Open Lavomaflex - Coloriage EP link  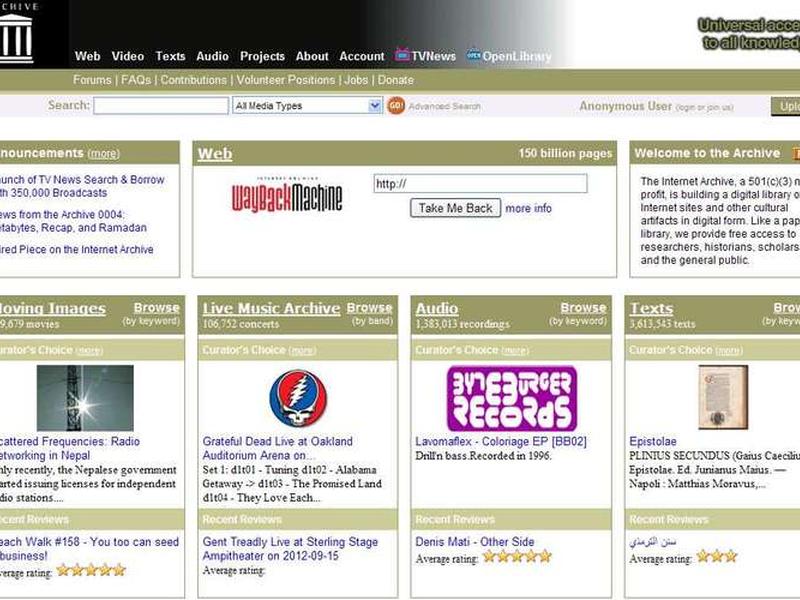[x=501, y=441]
